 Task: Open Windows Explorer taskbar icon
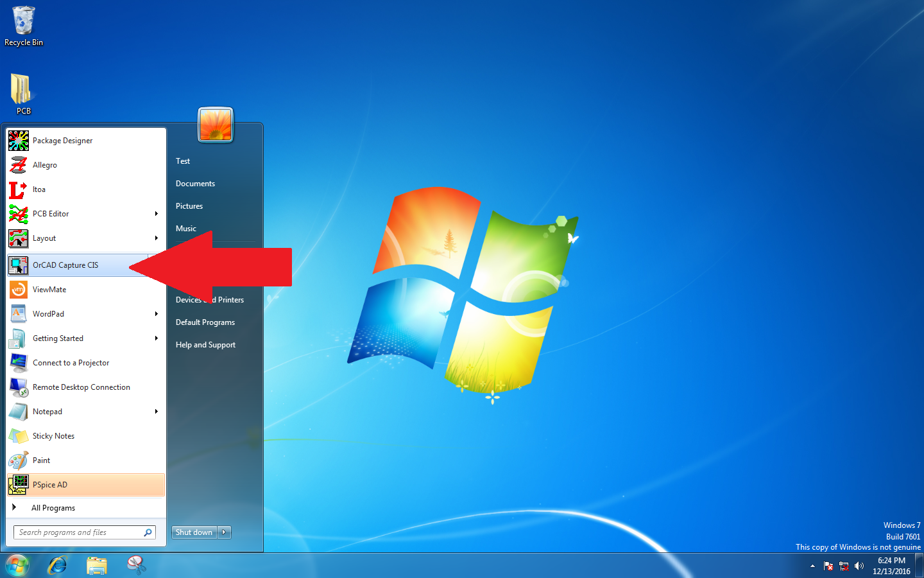97,566
